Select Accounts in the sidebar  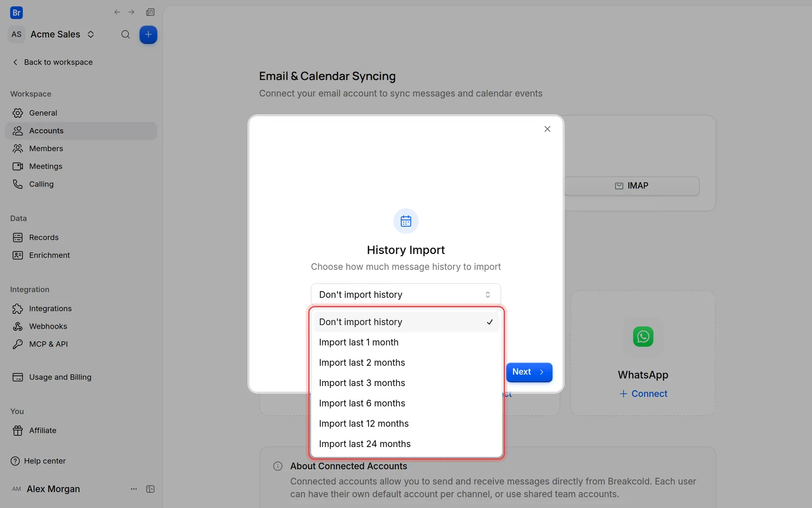point(81,131)
